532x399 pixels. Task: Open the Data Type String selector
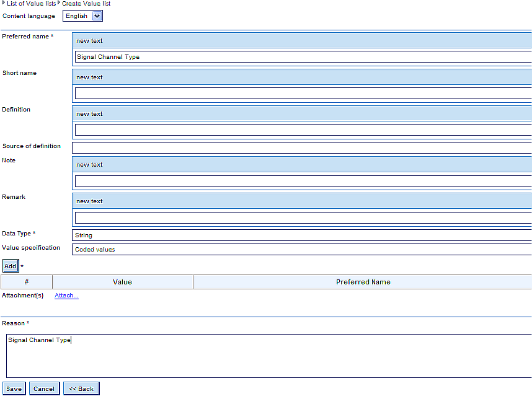coord(303,235)
